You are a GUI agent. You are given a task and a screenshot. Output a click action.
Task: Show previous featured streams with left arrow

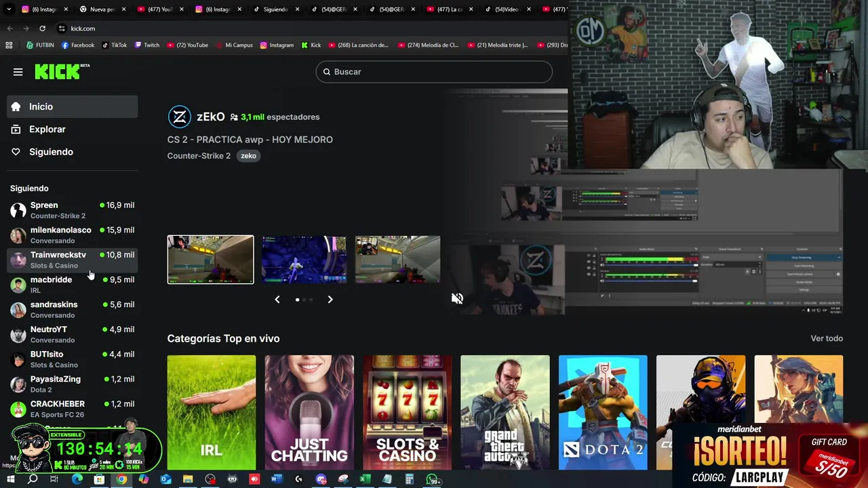277,299
